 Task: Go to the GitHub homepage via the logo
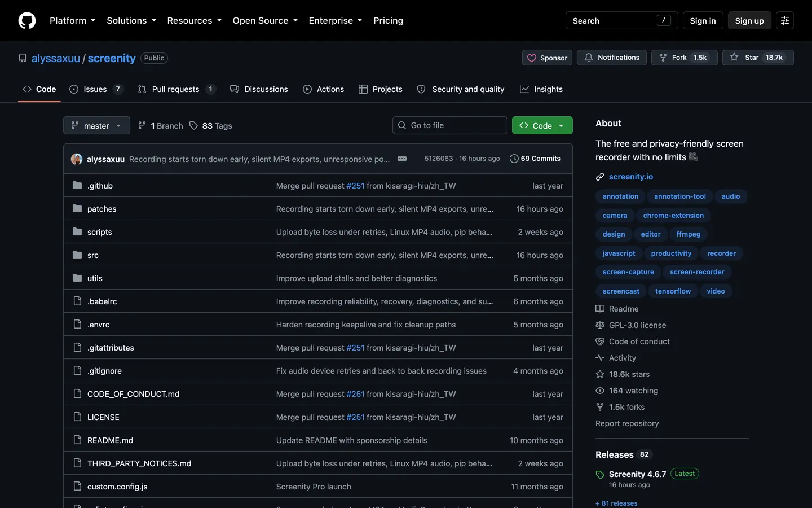pyautogui.click(x=27, y=21)
